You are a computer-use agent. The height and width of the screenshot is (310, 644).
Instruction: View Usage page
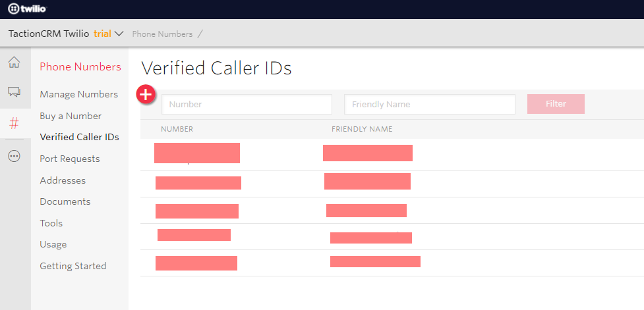tap(53, 245)
